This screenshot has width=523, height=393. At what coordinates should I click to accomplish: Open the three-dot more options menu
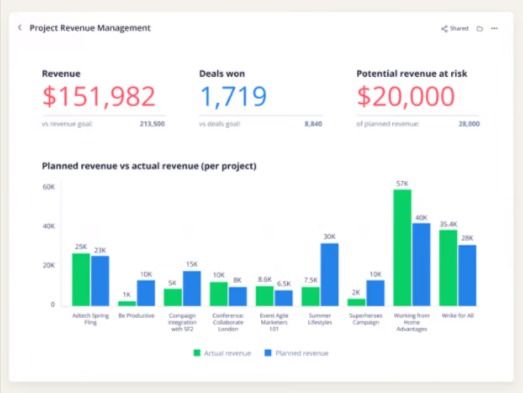click(x=494, y=28)
